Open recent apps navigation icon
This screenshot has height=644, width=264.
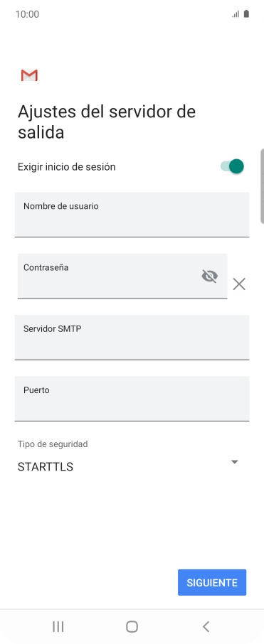coord(58,626)
